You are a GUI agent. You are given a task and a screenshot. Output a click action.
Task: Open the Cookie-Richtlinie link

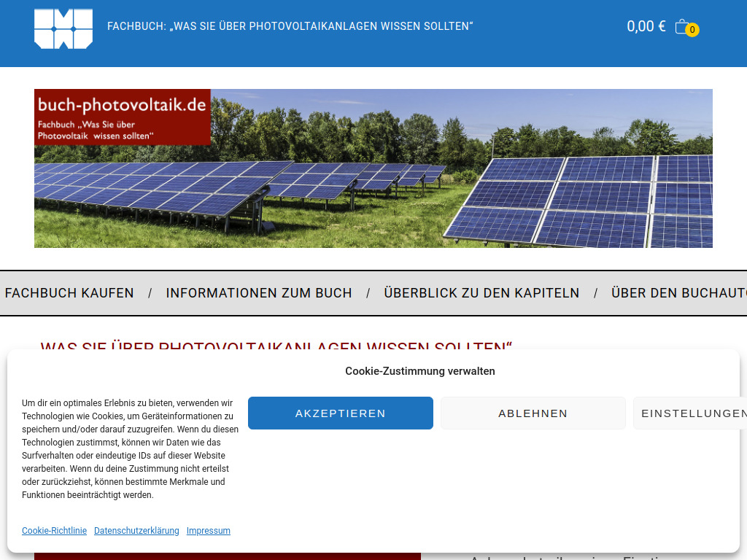point(54,530)
